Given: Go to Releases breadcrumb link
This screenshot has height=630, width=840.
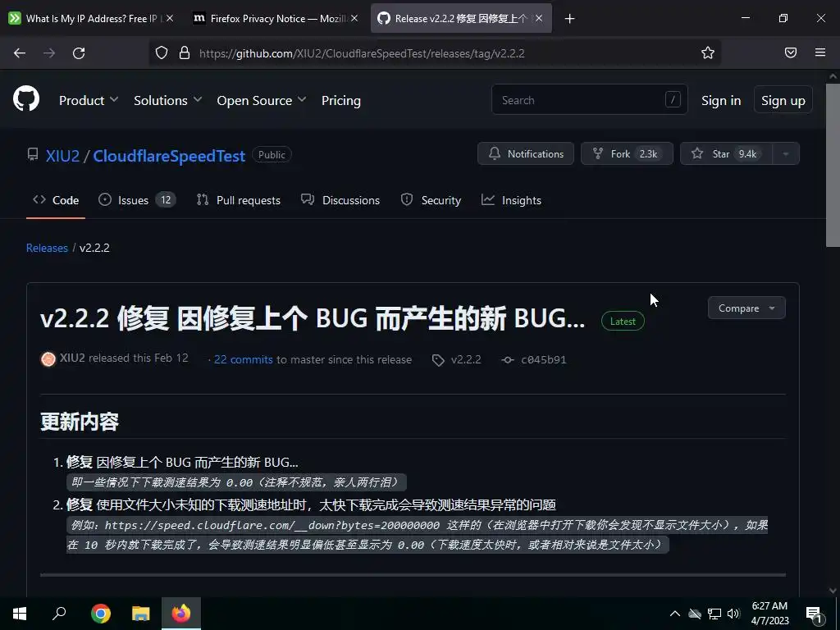Looking at the screenshot, I should point(47,248).
